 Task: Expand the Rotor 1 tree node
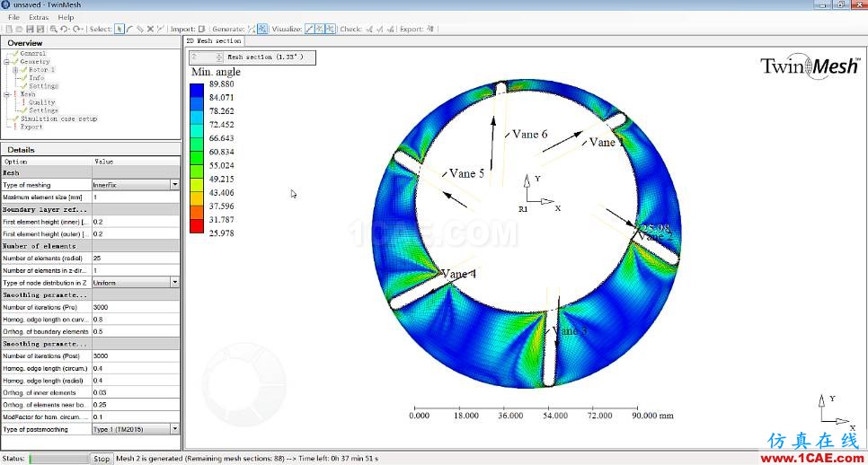(15, 70)
